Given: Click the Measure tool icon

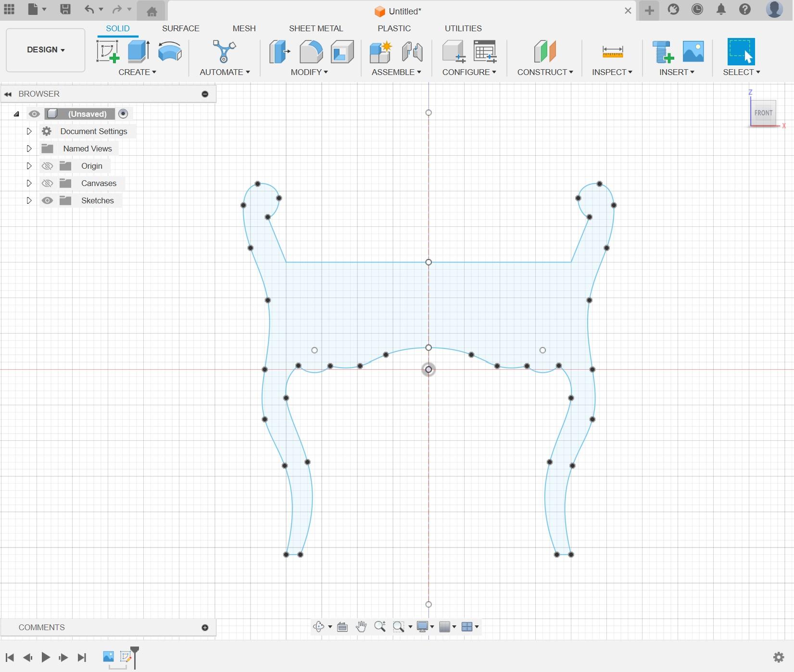Looking at the screenshot, I should point(612,51).
